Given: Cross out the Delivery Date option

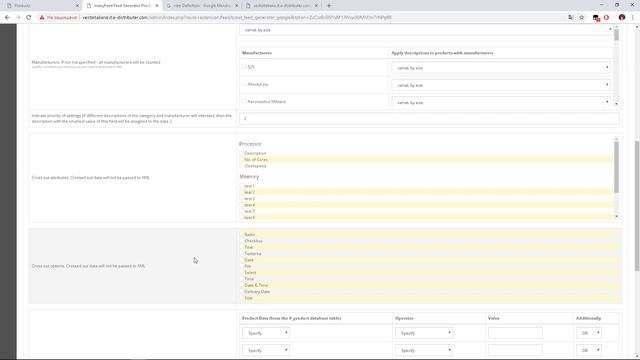Looking at the screenshot, I should [x=242, y=292].
